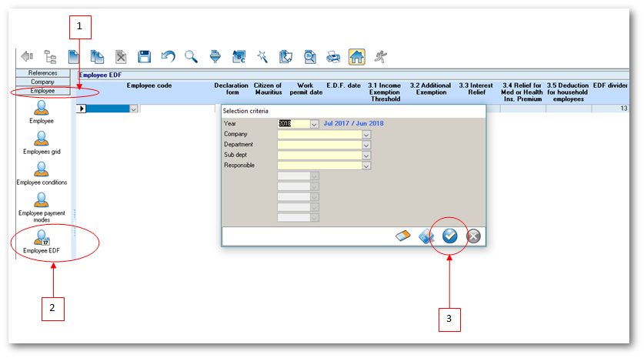Click the Undo arrow toolbar icon
Viewport: 644px width, 358px height.
(168, 56)
